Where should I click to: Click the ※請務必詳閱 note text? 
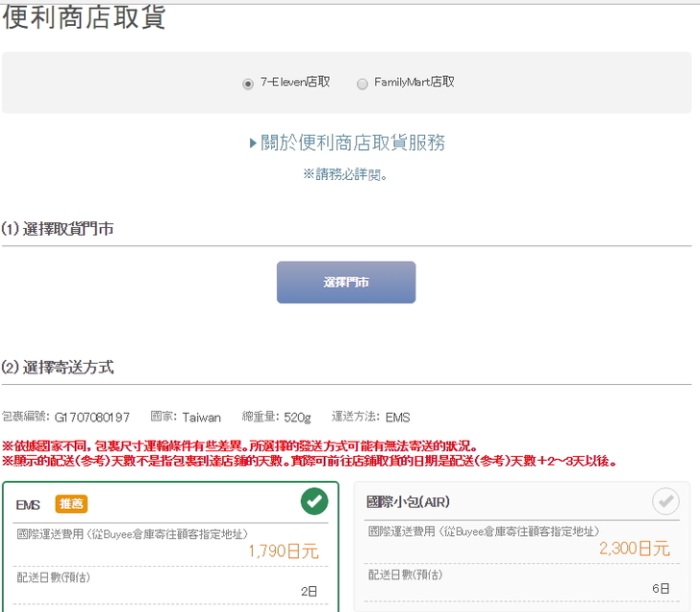[346, 174]
